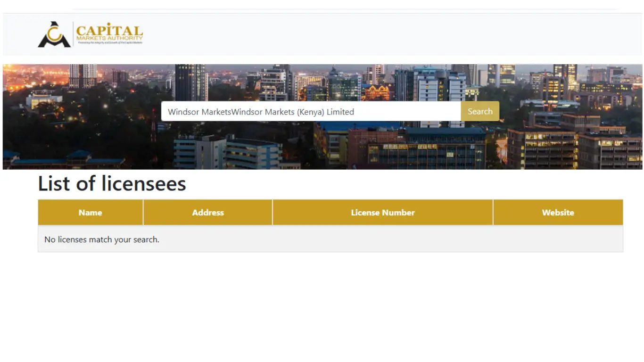Click the Website column header

tap(558, 213)
